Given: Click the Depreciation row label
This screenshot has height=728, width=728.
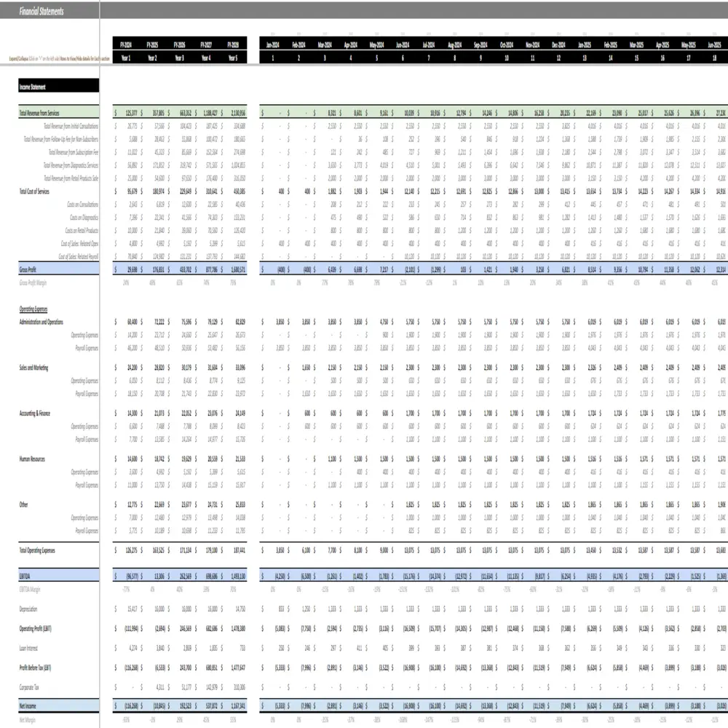Looking at the screenshot, I should pyautogui.click(x=28, y=609).
